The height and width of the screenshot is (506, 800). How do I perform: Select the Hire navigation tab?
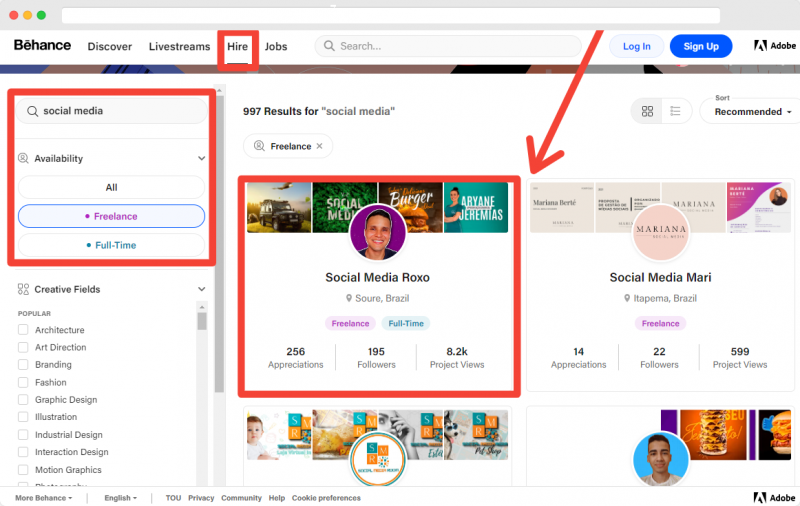coord(237,46)
